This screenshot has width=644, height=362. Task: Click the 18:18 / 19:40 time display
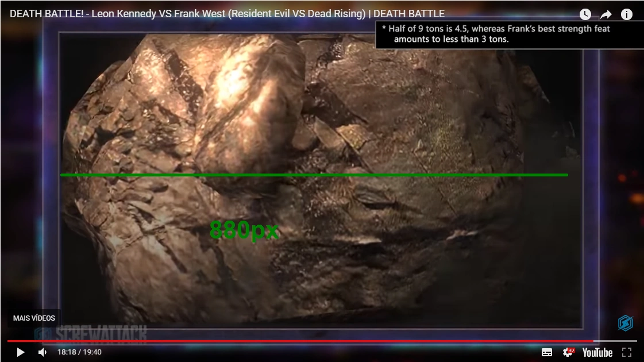point(79,352)
